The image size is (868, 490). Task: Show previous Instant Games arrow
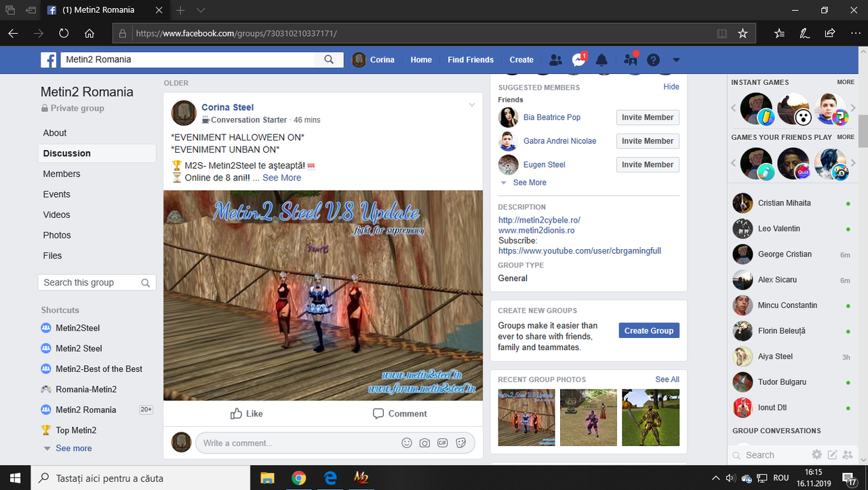pyautogui.click(x=734, y=108)
